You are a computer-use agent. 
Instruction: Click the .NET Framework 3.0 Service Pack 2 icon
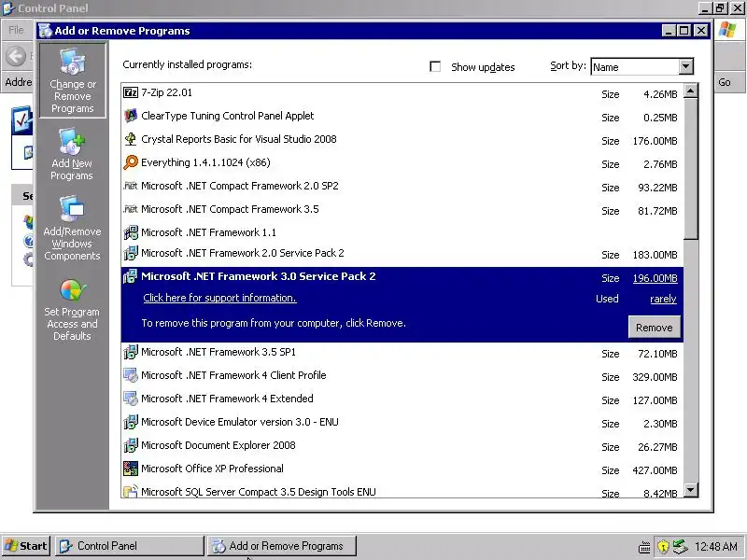pyautogui.click(x=131, y=276)
